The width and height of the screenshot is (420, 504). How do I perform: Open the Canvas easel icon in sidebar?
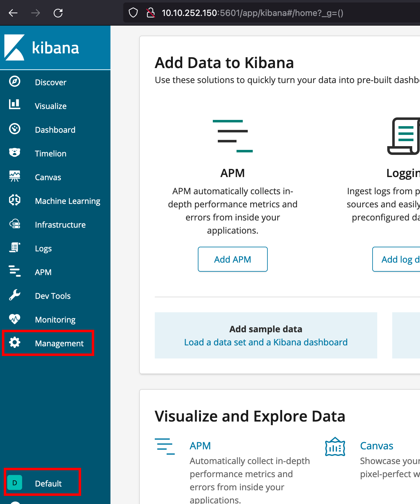pyautogui.click(x=15, y=176)
